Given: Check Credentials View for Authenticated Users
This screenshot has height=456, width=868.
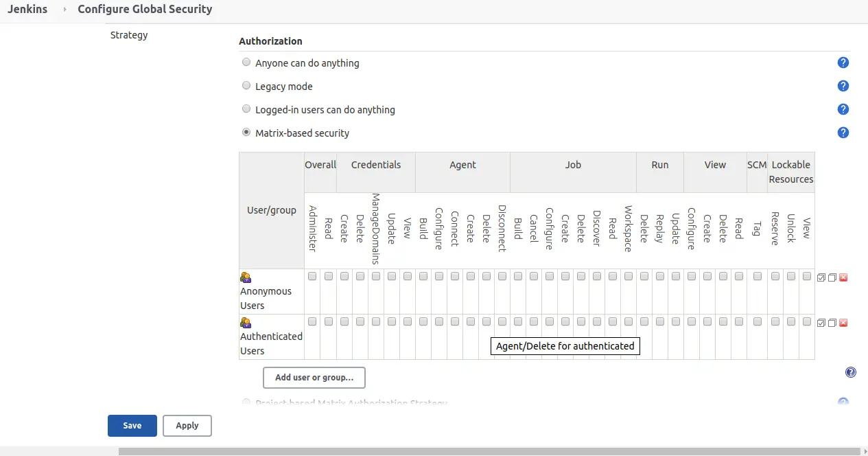Looking at the screenshot, I should [x=408, y=321].
